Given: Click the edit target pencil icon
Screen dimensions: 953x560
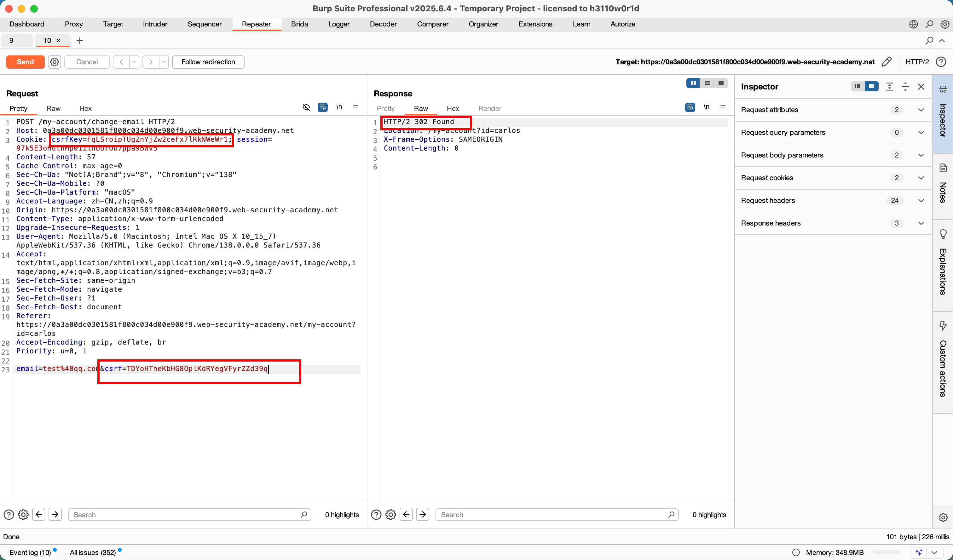Looking at the screenshot, I should tap(887, 62).
